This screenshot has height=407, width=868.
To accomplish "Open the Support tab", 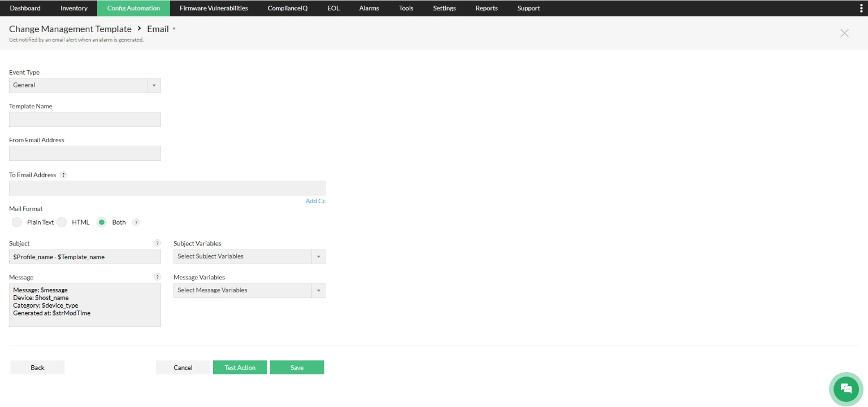I will (528, 8).
